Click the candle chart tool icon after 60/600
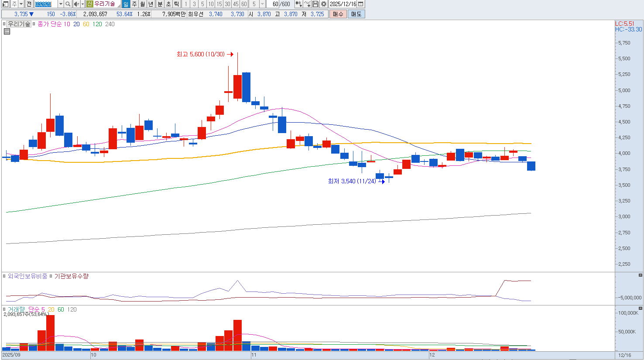 point(298,4)
